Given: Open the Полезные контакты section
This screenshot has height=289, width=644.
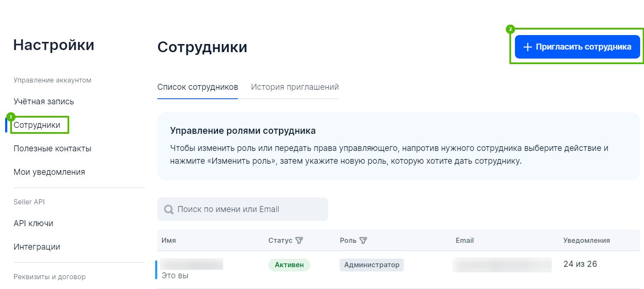Looking at the screenshot, I should point(53,149).
